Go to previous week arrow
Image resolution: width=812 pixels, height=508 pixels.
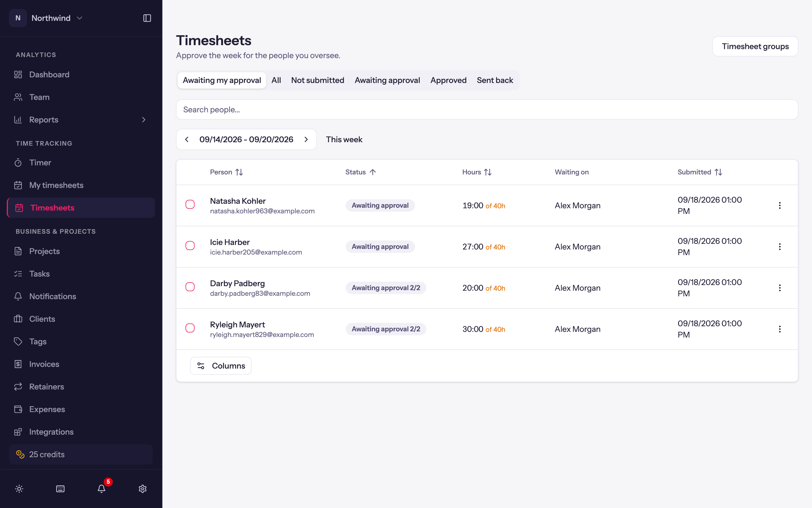(187, 139)
